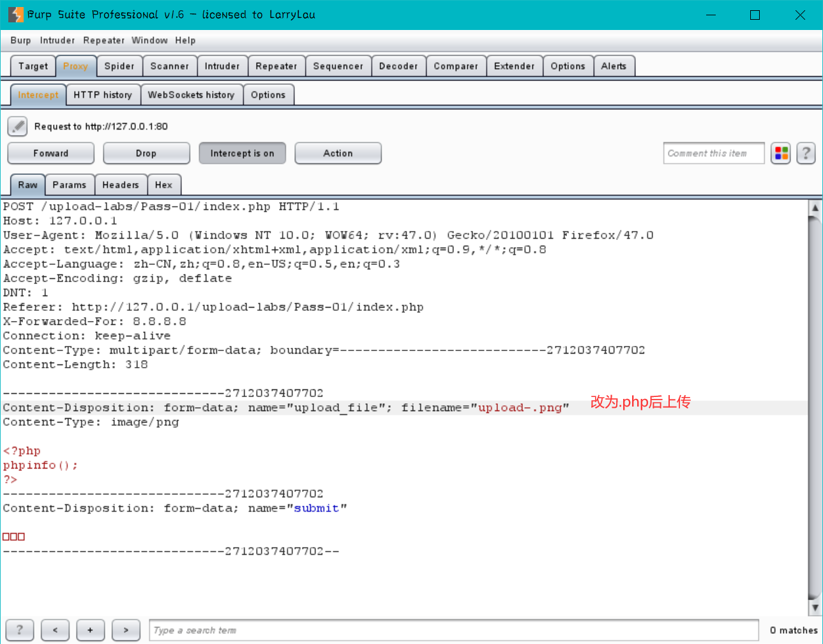Image resolution: width=823 pixels, height=644 pixels.
Task: Click the Host: 127.0.0.1 line
Action: click(60, 221)
